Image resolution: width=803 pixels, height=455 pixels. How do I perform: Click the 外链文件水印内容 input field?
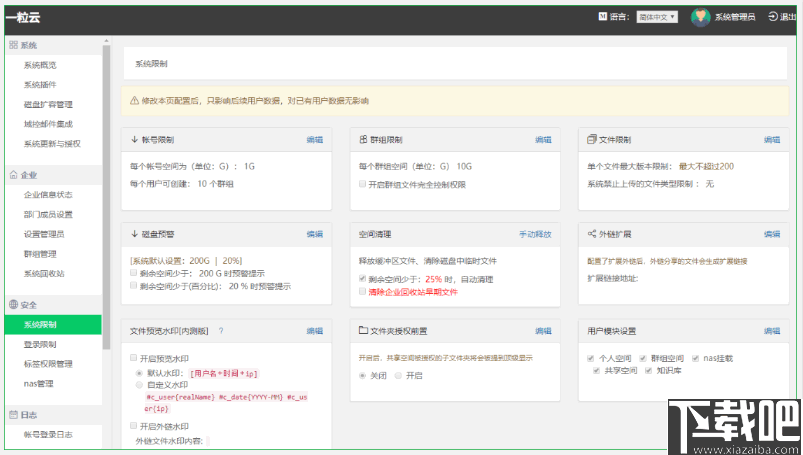point(208,441)
